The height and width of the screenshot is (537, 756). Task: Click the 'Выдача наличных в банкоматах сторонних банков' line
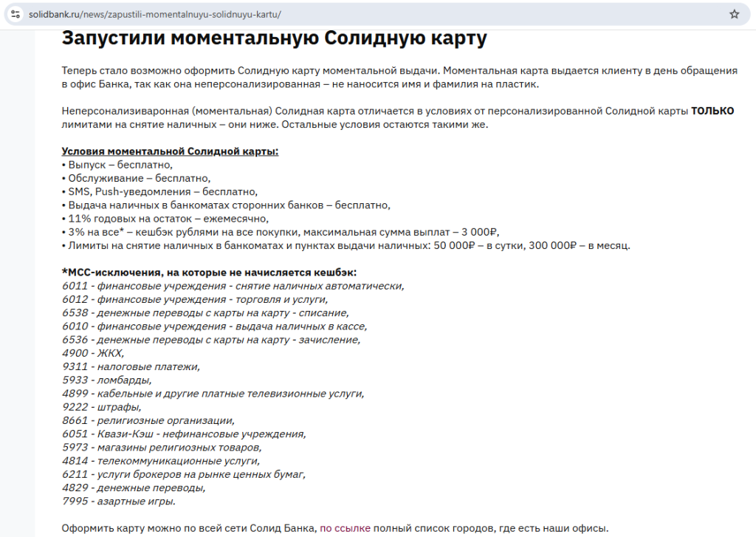tap(226, 205)
